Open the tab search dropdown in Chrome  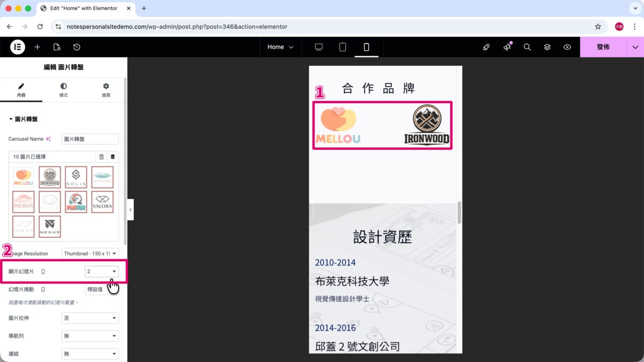point(634,8)
